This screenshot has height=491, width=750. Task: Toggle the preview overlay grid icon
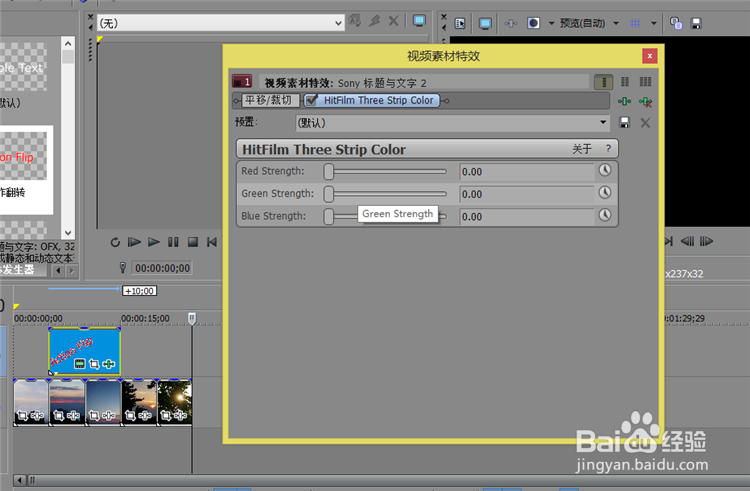(635, 23)
